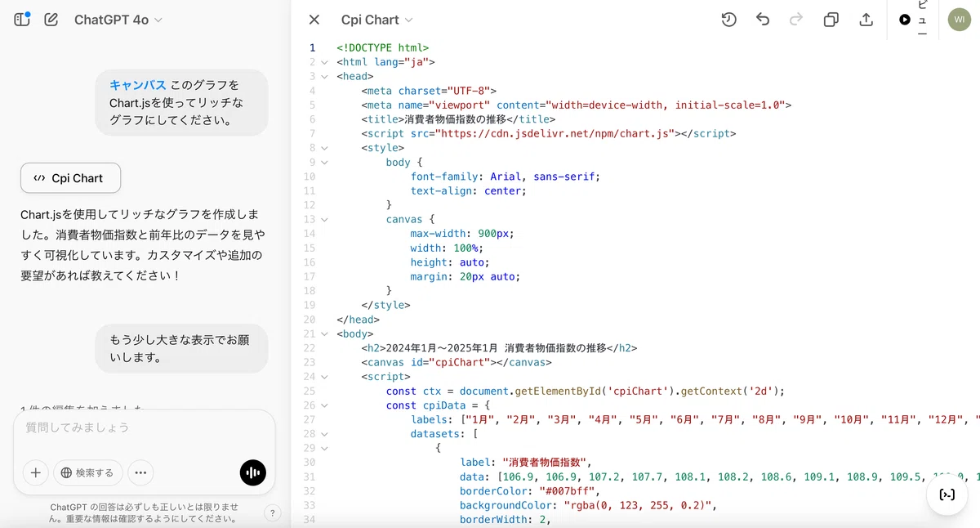Collapse the style block on line 8
980x528 pixels.
325,148
